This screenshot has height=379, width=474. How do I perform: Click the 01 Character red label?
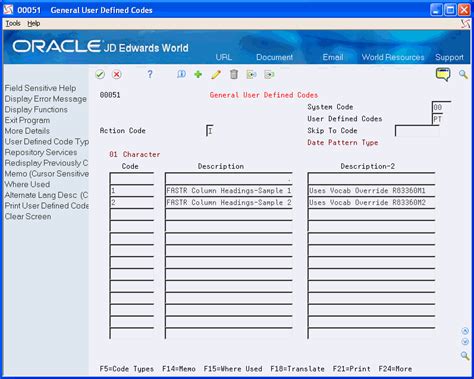(135, 155)
